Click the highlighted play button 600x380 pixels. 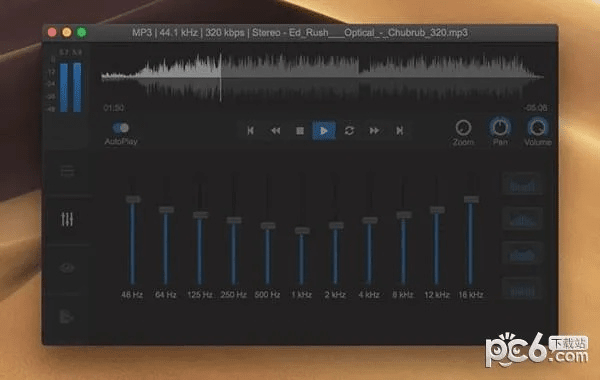(x=324, y=131)
